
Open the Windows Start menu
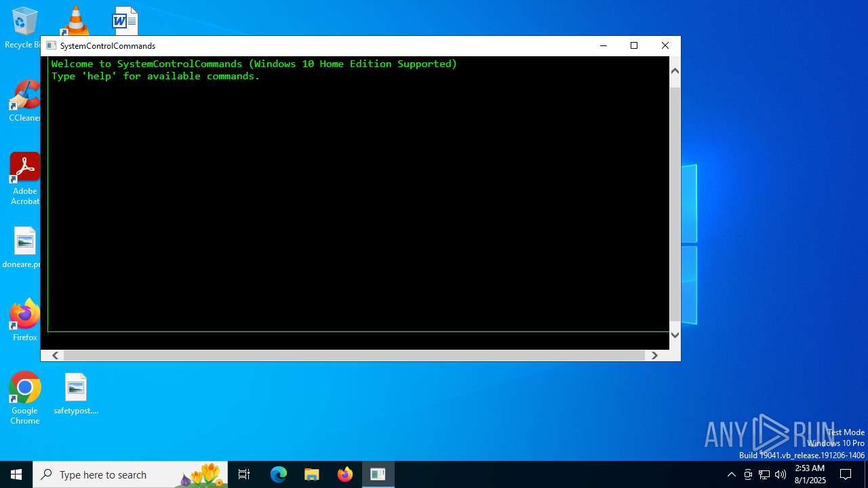tap(16, 474)
